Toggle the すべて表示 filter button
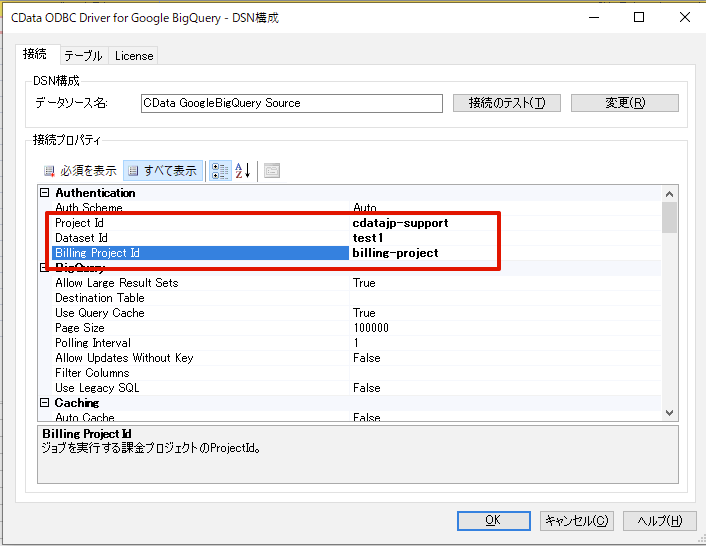This screenshot has width=706, height=546. point(163,171)
